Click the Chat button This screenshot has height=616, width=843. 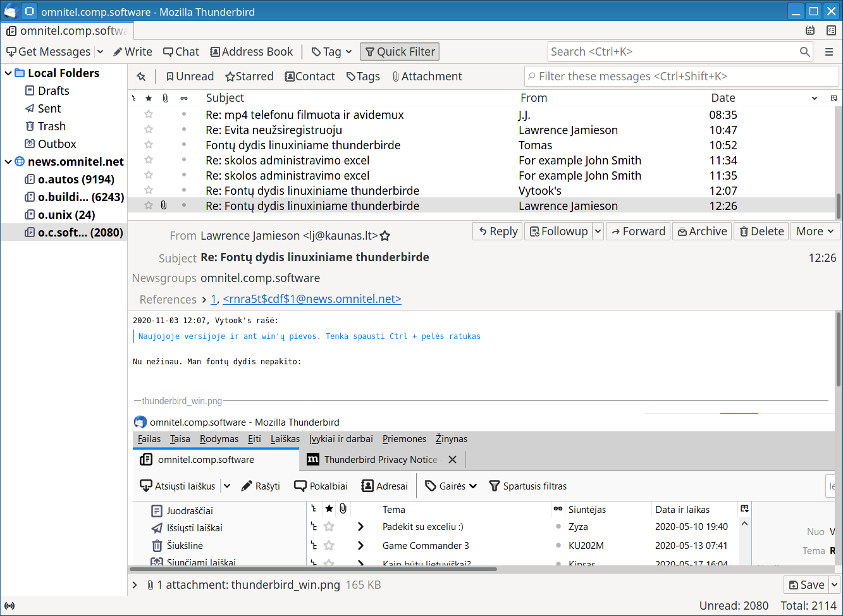181,52
